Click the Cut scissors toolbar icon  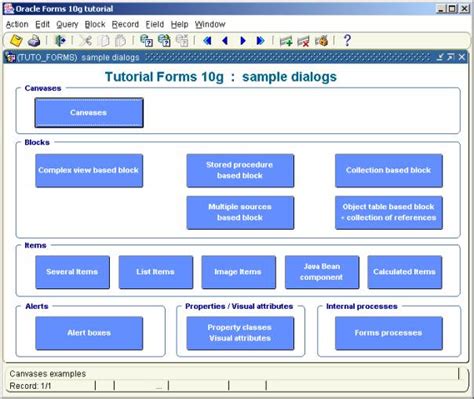click(x=86, y=41)
